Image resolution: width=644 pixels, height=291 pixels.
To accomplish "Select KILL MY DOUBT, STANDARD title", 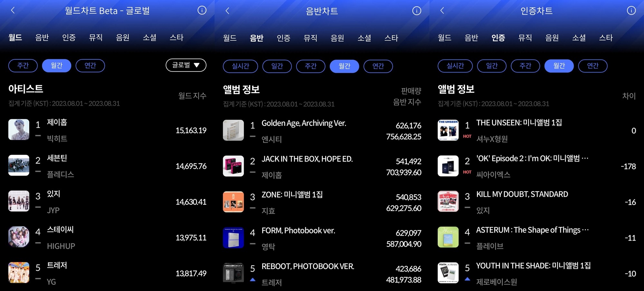I will [x=522, y=194].
